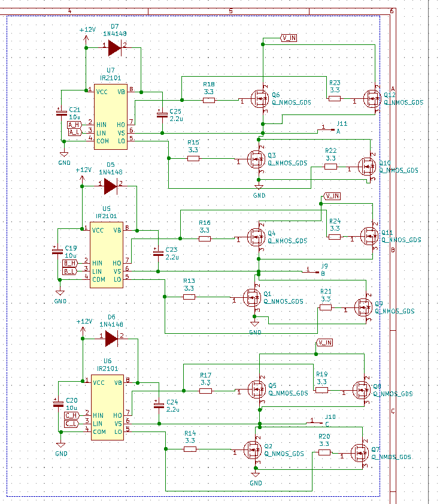Select capacitor C19 10u symbol
Screen dimensions: 443x504
57,251
